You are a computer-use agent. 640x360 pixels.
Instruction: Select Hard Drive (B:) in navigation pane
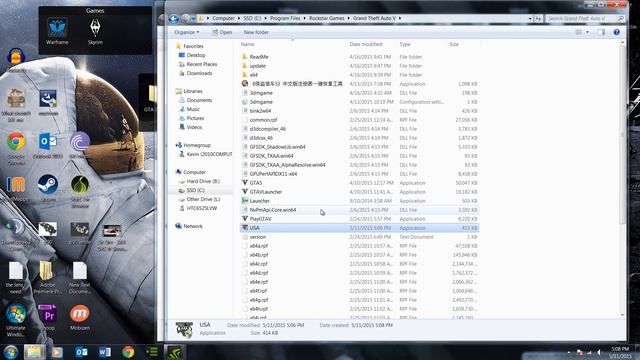pos(203,181)
